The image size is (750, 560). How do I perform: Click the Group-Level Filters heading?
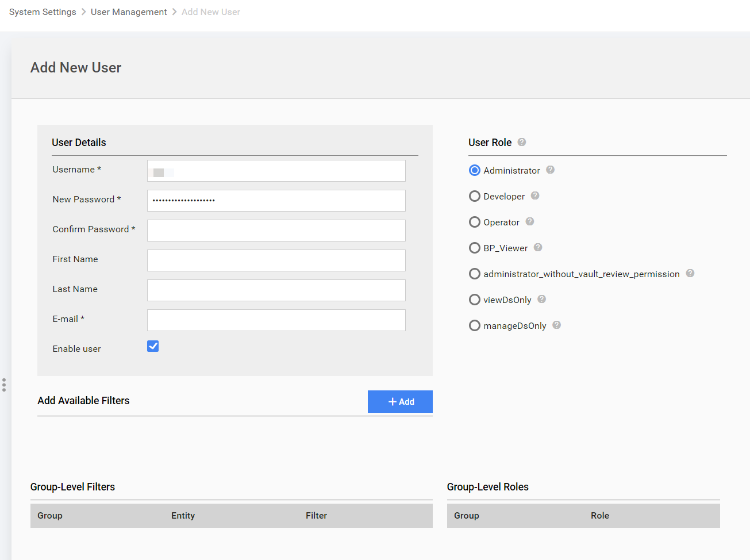(72, 487)
